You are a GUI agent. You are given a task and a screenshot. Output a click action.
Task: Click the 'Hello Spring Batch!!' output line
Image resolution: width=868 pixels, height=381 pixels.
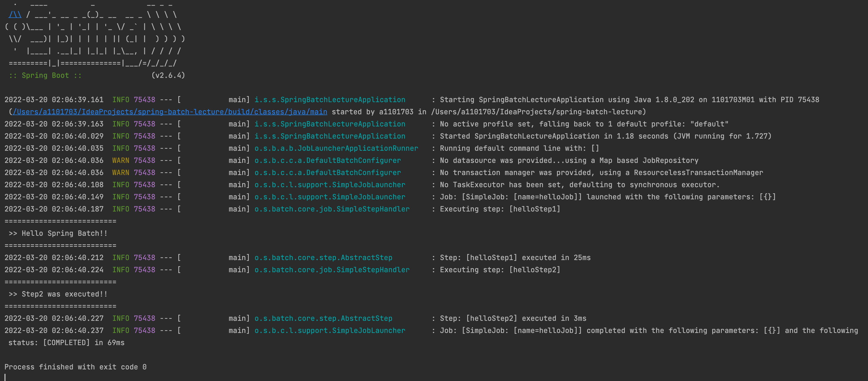tap(58, 233)
